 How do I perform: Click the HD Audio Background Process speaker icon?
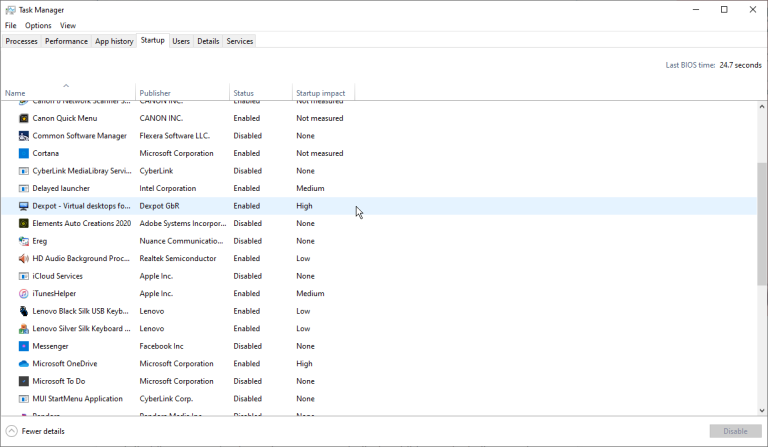tap(24, 258)
